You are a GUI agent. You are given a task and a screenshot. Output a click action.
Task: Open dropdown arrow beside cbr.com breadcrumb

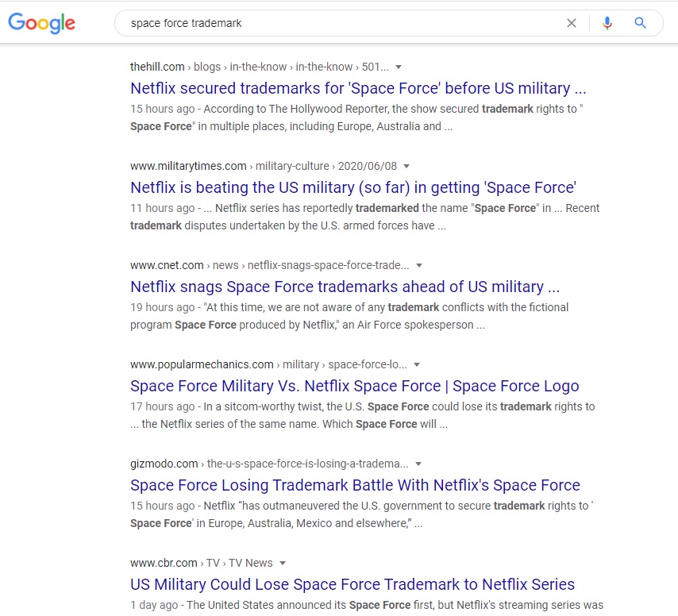283,564
